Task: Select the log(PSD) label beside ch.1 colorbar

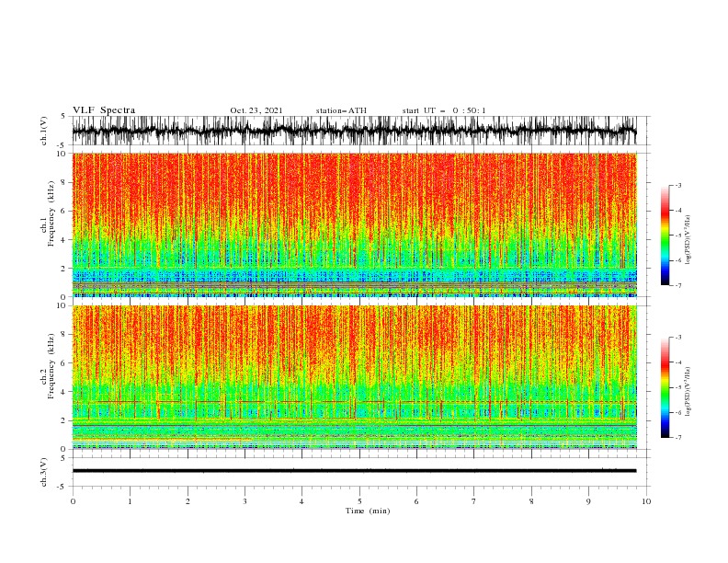Action: (688, 240)
